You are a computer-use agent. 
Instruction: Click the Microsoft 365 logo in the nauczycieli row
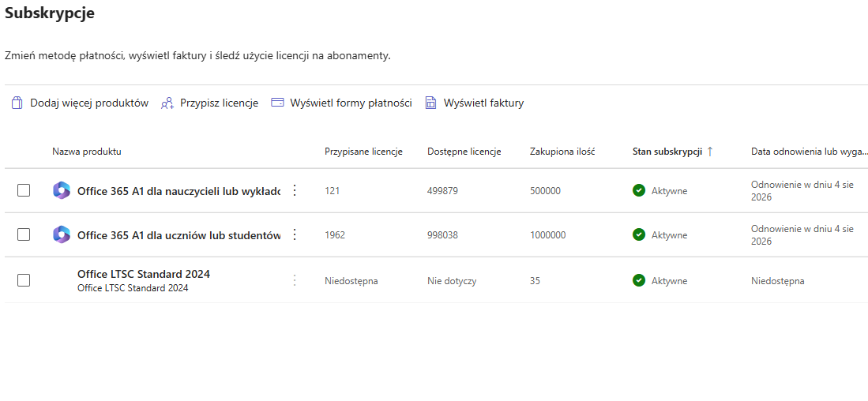click(x=61, y=190)
